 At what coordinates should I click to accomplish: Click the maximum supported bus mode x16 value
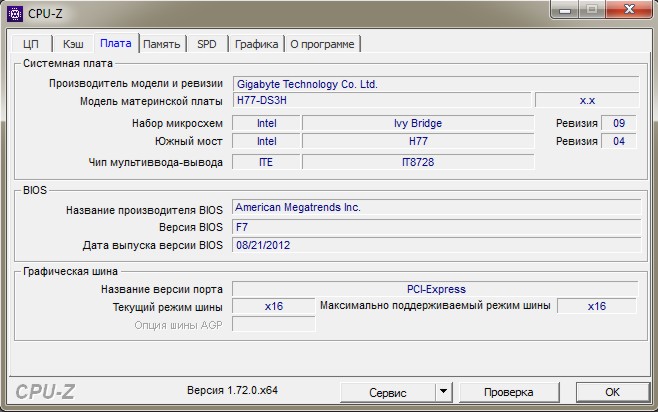[597, 306]
